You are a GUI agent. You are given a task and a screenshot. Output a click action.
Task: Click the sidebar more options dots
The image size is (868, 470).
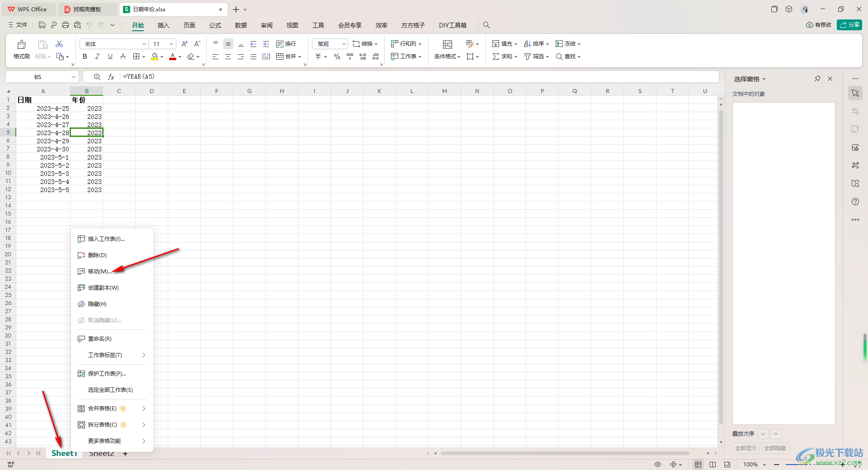(855, 220)
